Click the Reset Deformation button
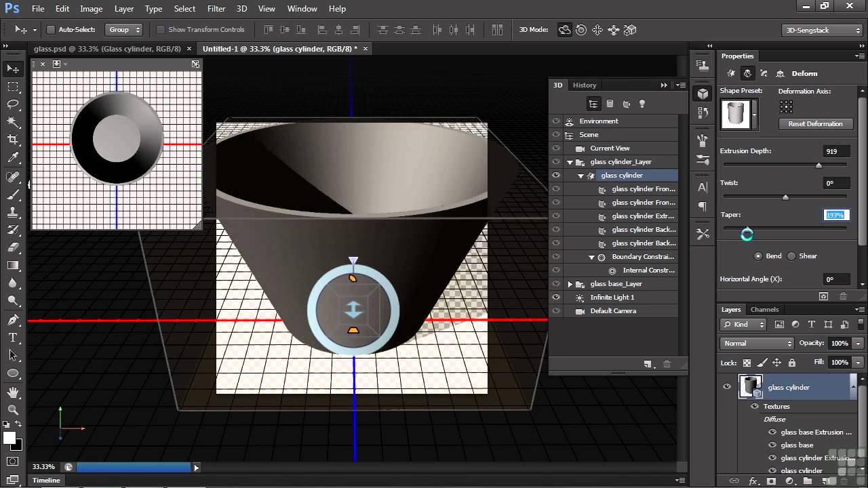 coord(815,124)
